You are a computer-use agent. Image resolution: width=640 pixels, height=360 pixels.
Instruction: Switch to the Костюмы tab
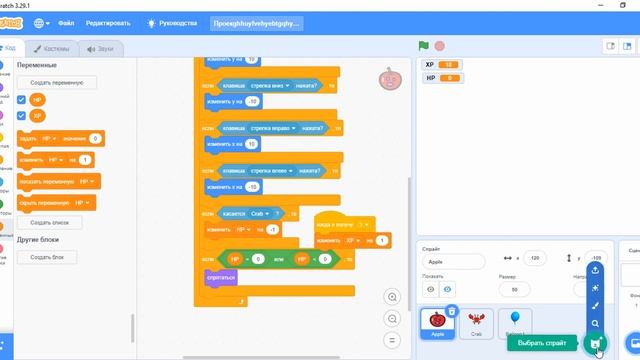pos(52,49)
